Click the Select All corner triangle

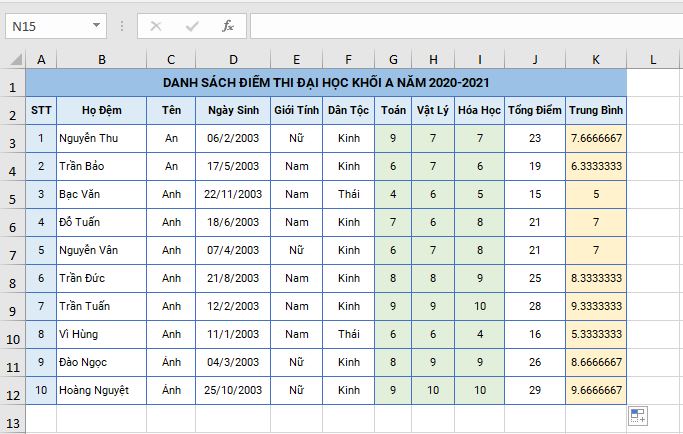tap(16, 59)
